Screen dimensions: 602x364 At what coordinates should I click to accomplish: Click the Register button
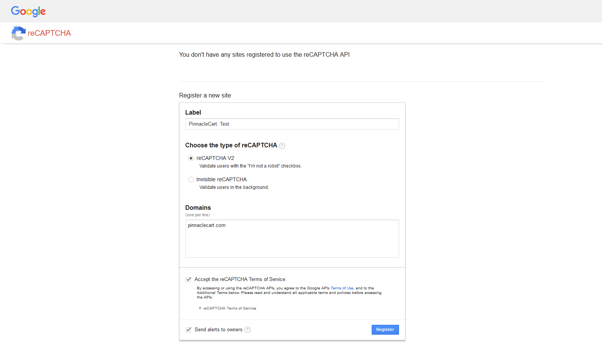[385, 330]
